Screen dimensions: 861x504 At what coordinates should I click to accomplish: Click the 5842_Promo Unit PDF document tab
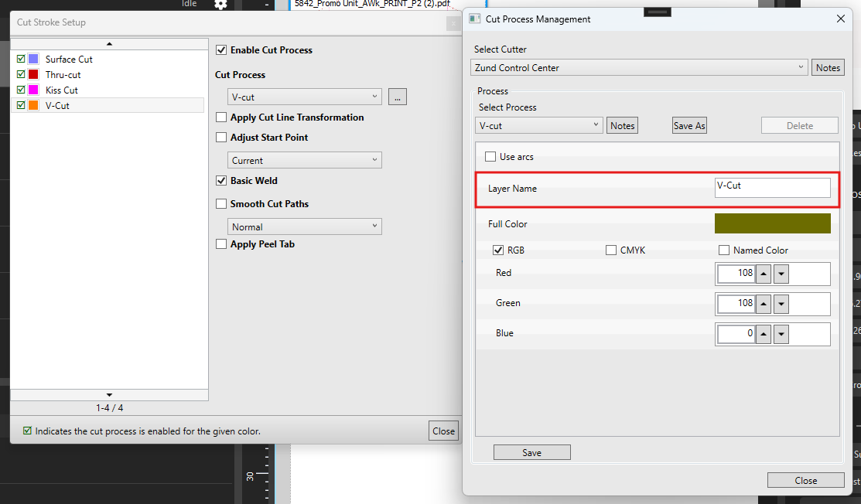(x=372, y=4)
